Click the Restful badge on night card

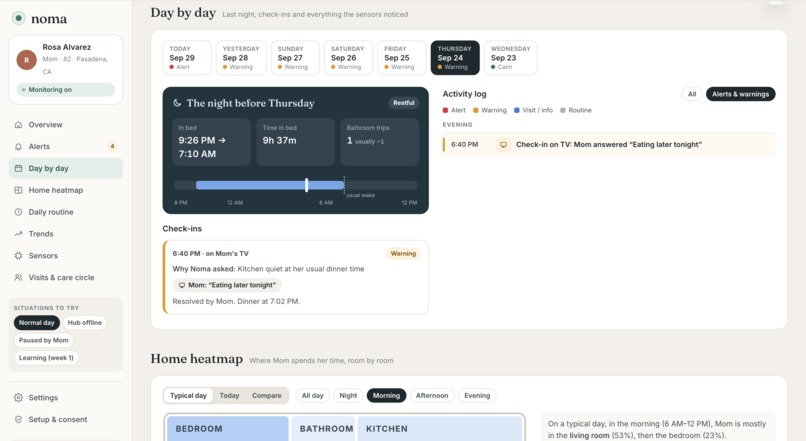(x=404, y=103)
